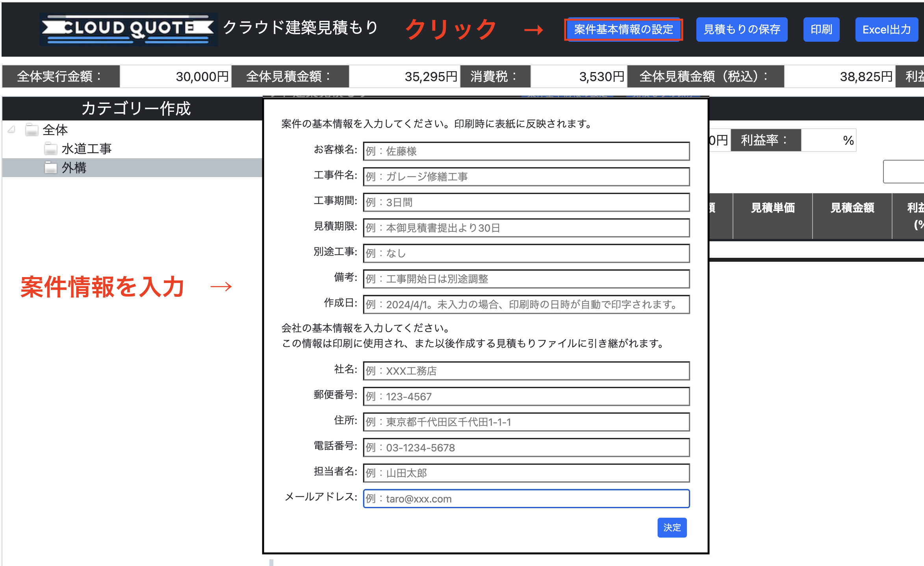924x566 pixels.
Task: Click 見積金額 column header
Action: tap(852, 216)
